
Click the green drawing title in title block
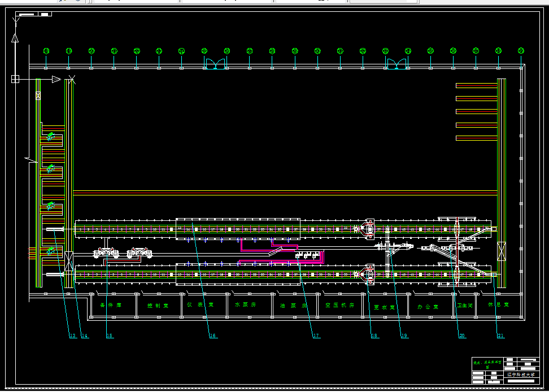(488, 364)
